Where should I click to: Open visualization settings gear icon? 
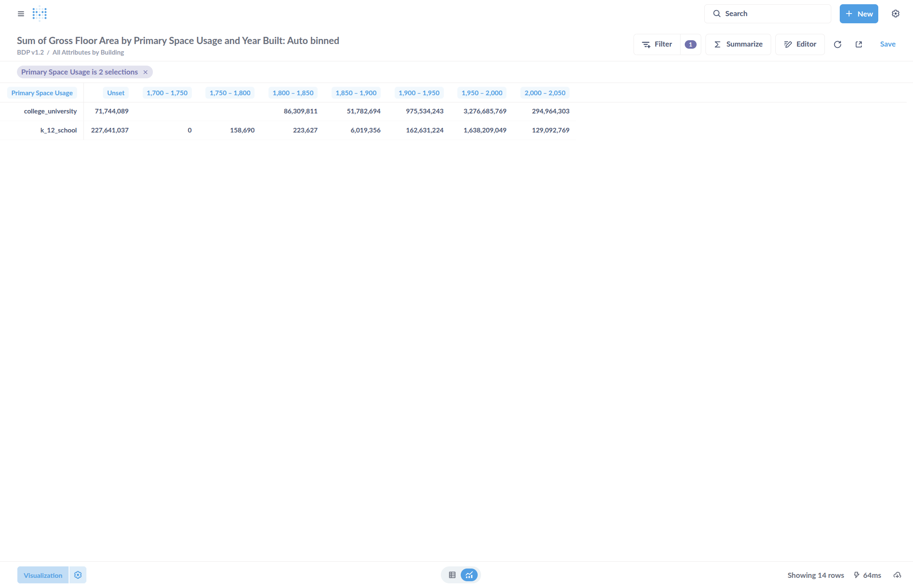[77, 575]
